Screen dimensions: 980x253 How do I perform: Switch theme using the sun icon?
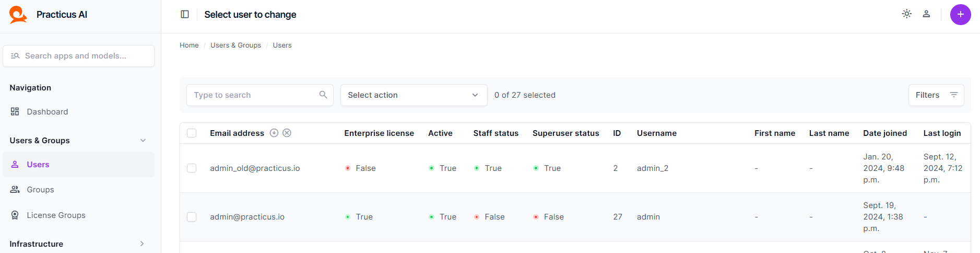pyautogui.click(x=907, y=14)
